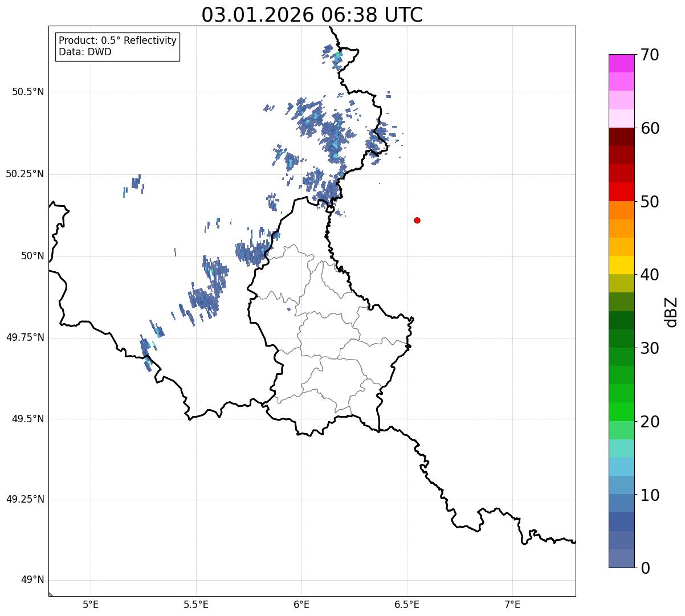Click the title "03.01.2026 06:38 UTC"
Viewport: 685px width, 616px height.
pyautogui.click(x=312, y=15)
